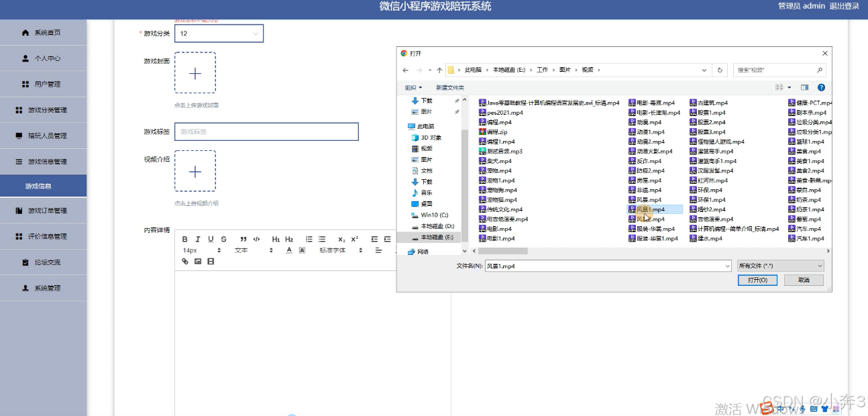Expand the address bar history dropdown
This screenshot has height=416, width=868.
704,70
